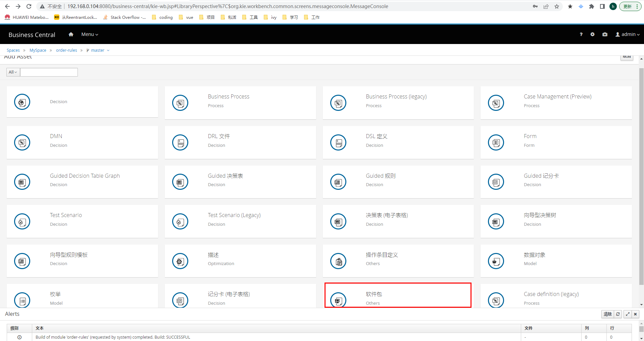Viewport: 644px width, 341px height.
Task: Click the 清除 clear alerts button
Action: coord(607,314)
